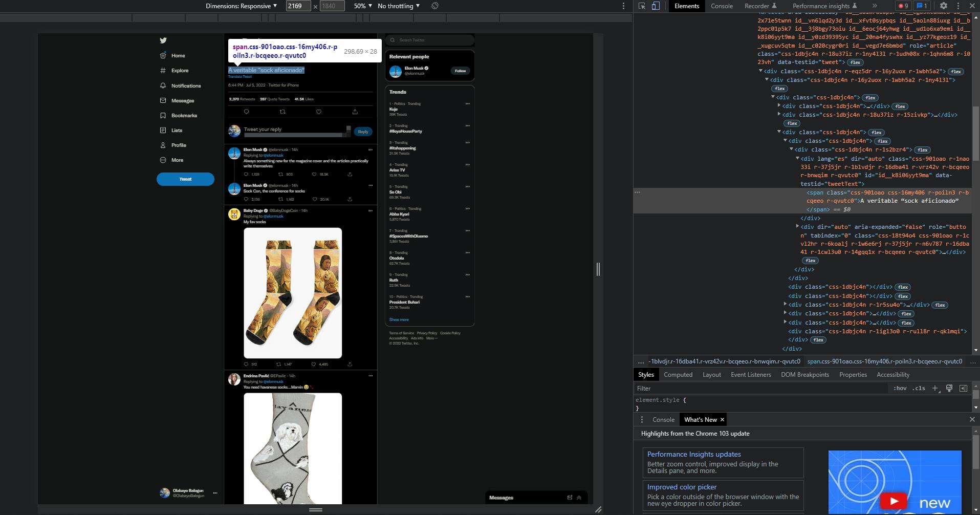Click the blue Tweet button
Image resolution: width=980 pixels, height=515 pixels.
point(185,179)
